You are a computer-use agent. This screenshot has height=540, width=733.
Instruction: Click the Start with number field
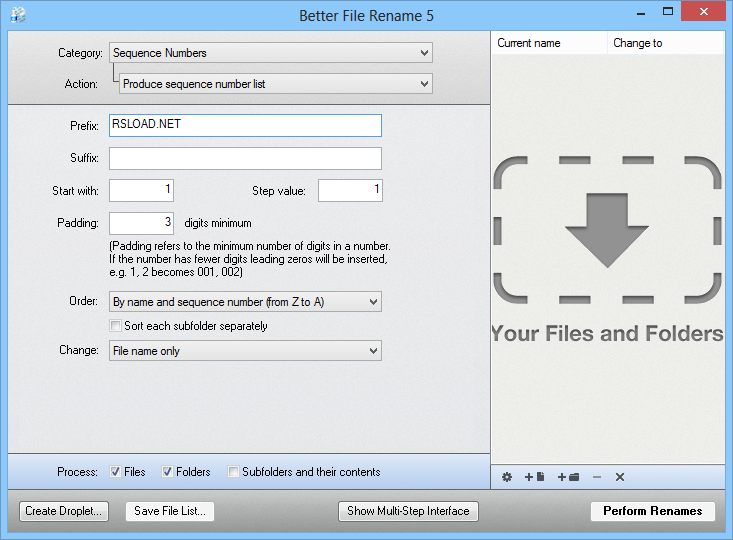[142, 190]
